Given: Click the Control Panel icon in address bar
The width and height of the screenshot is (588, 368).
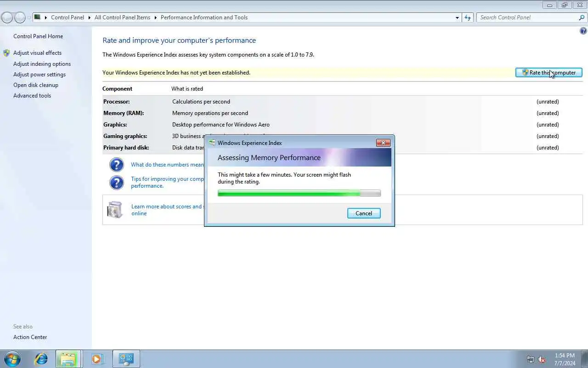Looking at the screenshot, I should click(x=38, y=17).
